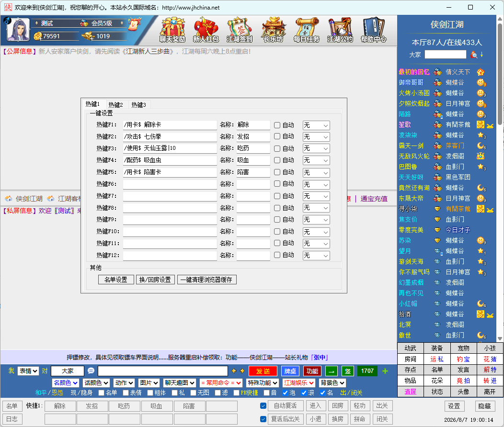Open the 长乐坊 building icon
Viewport: 504px width, 427px height.
273,30
